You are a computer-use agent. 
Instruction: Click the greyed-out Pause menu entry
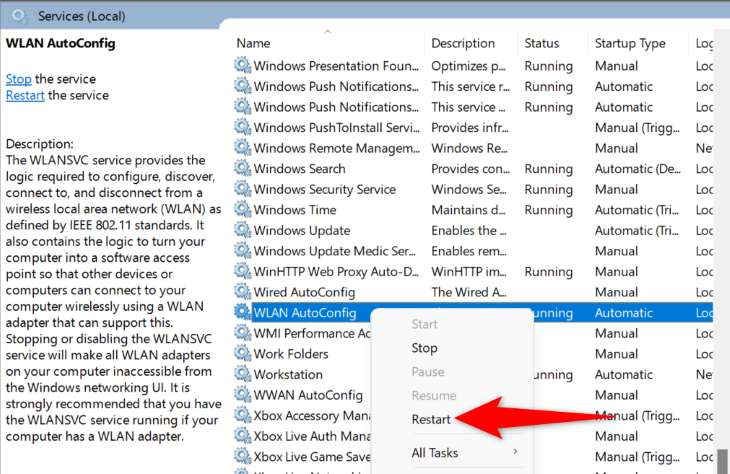click(x=427, y=372)
